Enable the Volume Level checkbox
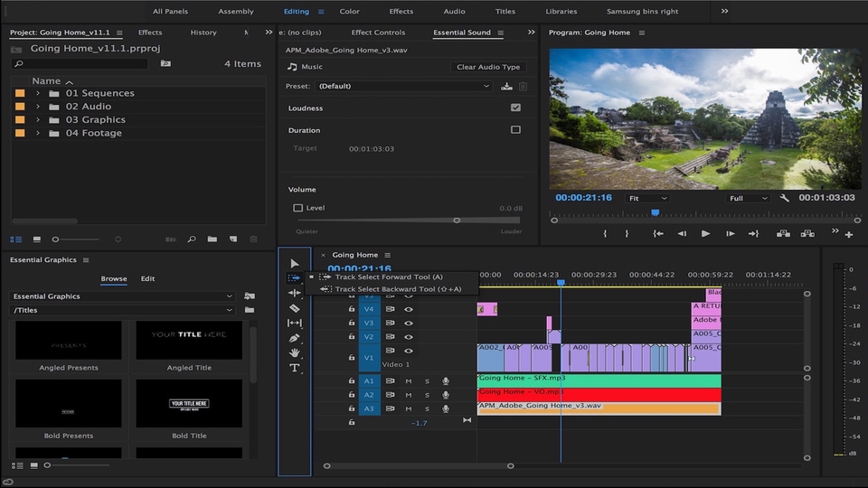 tap(297, 208)
